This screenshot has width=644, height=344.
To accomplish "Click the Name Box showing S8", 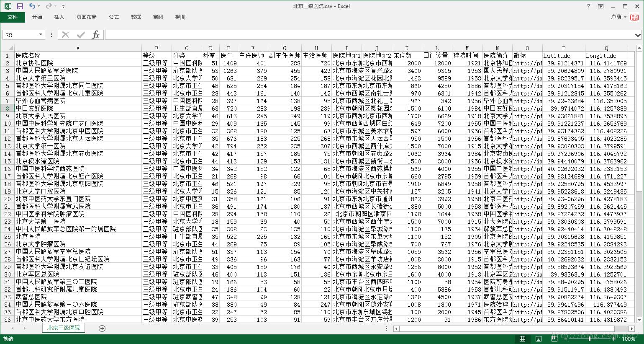I will pyautogui.click(x=20, y=35).
